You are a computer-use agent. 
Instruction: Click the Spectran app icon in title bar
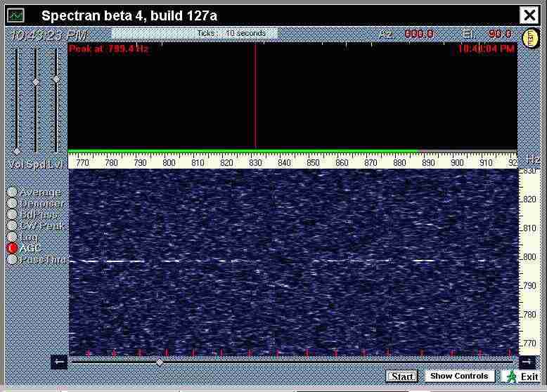click(x=15, y=15)
